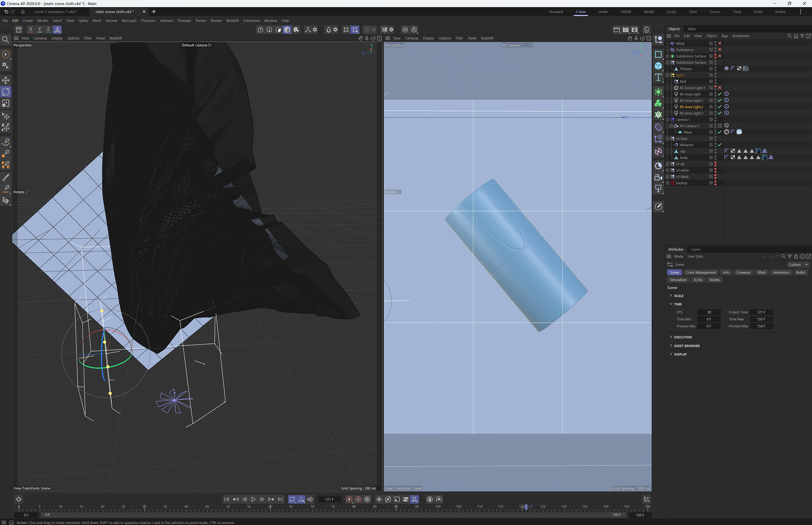Enable the Wind object red X toggle
812x525 pixels.
(x=720, y=43)
